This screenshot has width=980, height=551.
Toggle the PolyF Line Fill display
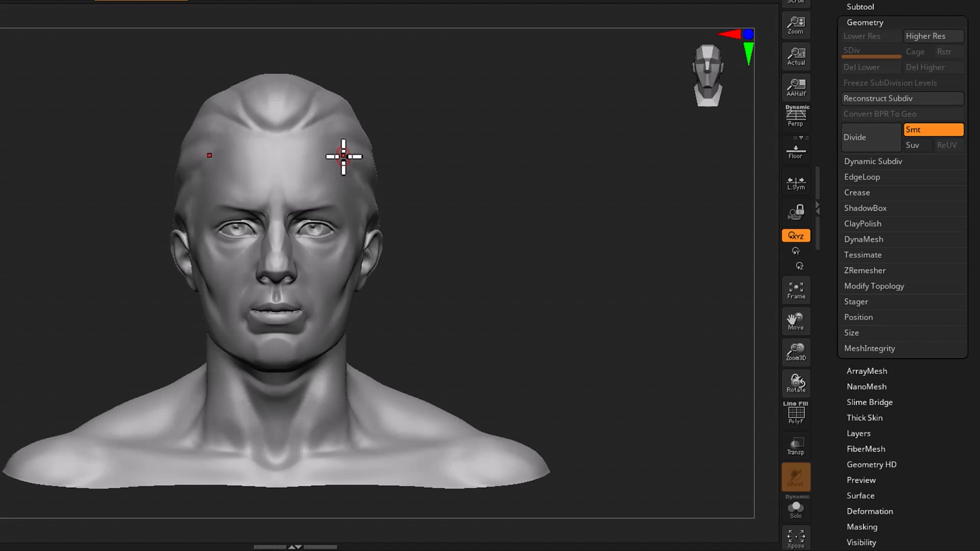pyautogui.click(x=796, y=413)
